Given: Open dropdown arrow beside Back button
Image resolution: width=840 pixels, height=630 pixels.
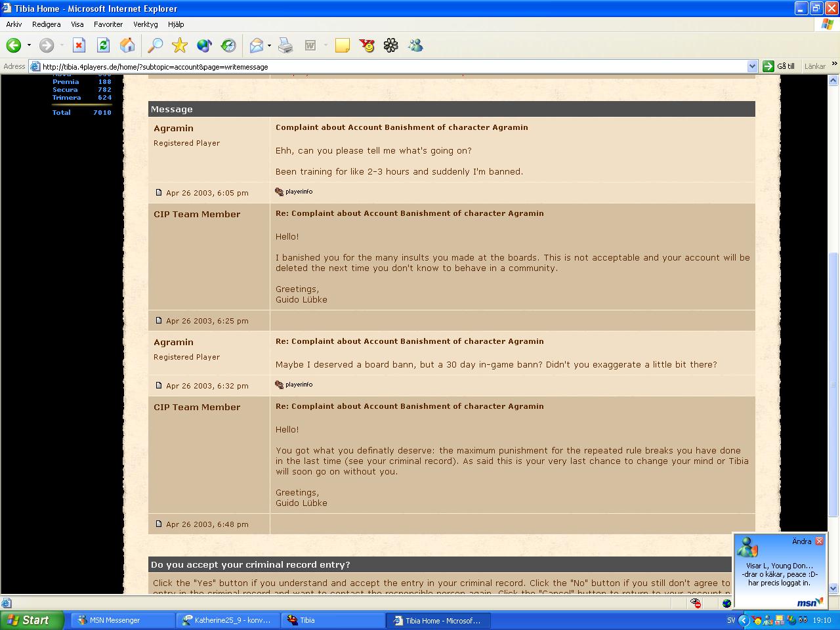Looking at the screenshot, I should [x=29, y=45].
